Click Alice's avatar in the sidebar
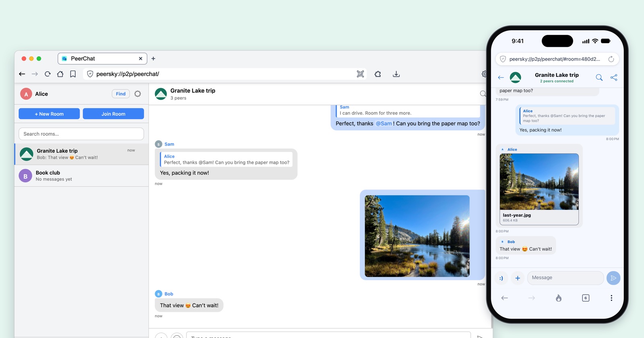This screenshot has height=338, width=644. (26, 94)
